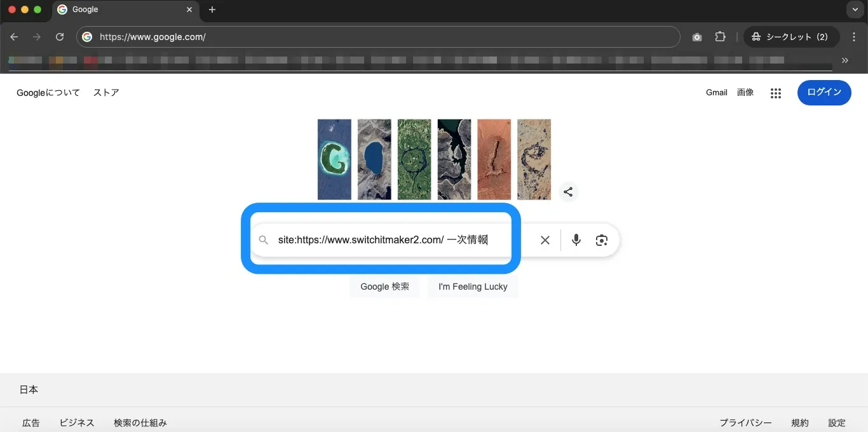Image resolution: width=868 pixels, height=432 pixels.
Task: Expand the tab search dropdown arrow
Action: pos(855,10)
